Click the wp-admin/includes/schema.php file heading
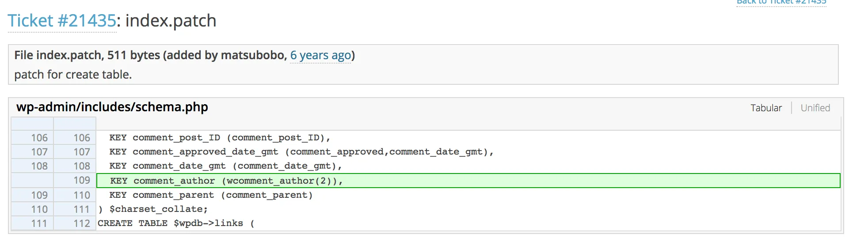The height and width of the screenshot is (249, 868). pyautogui.click(x=112, y=107)
